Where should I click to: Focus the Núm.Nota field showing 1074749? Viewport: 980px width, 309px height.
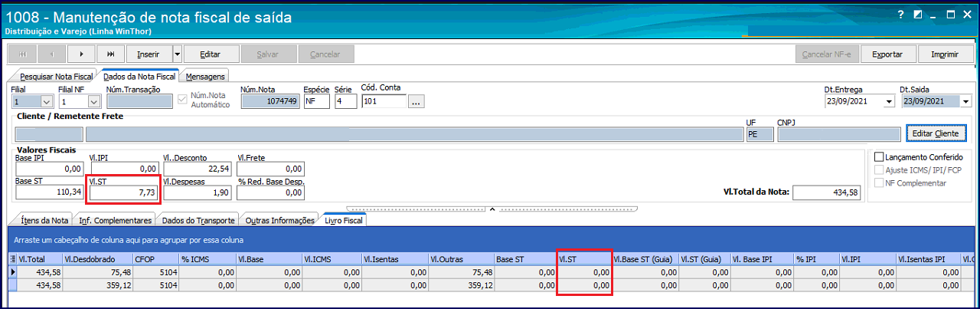click(x=269, y=101)
